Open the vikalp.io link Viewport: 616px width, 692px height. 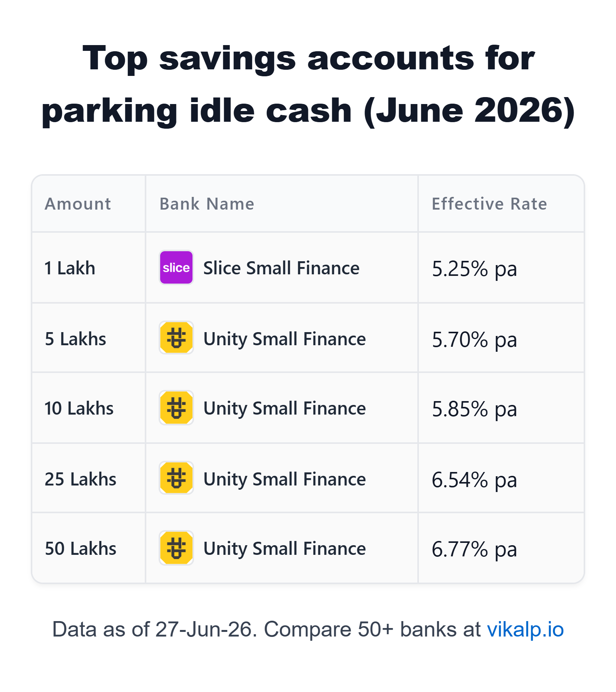[525, 629]
